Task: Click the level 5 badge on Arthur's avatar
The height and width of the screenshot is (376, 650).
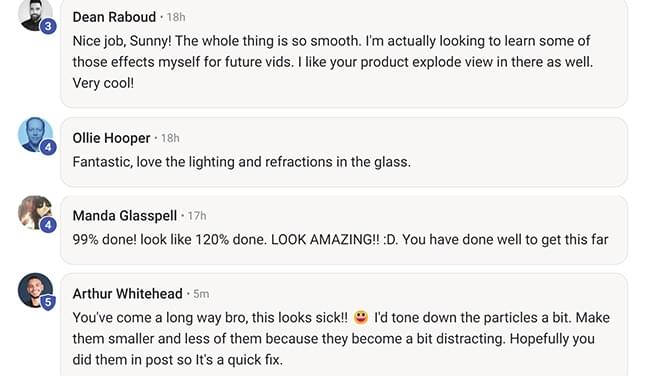Action: (48, 303)
